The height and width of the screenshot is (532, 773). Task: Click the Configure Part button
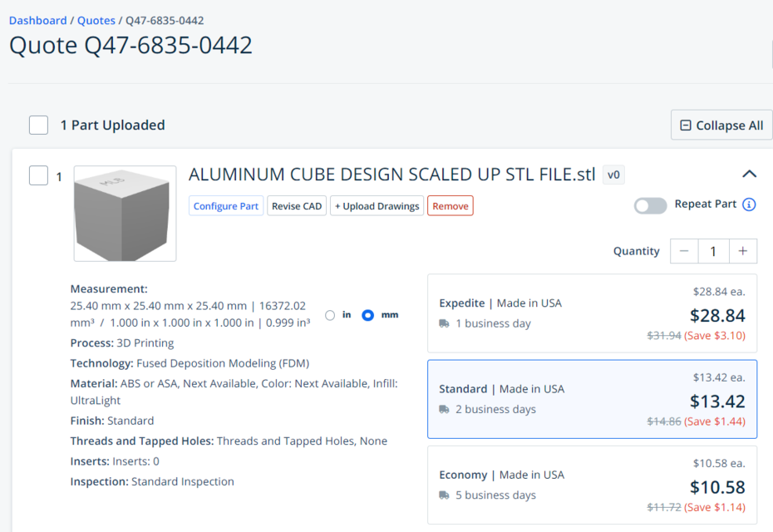[x=225, y=205]
